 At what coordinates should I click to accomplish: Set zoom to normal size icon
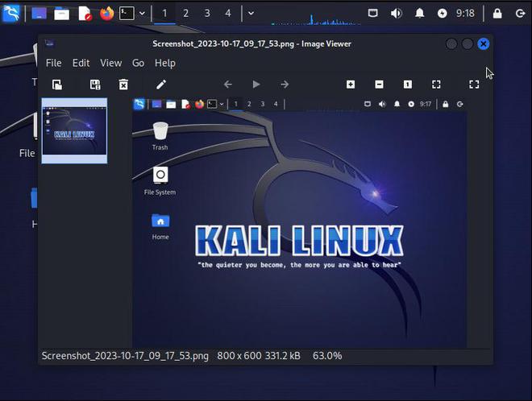pyautogui.click(x=408, y=85)
